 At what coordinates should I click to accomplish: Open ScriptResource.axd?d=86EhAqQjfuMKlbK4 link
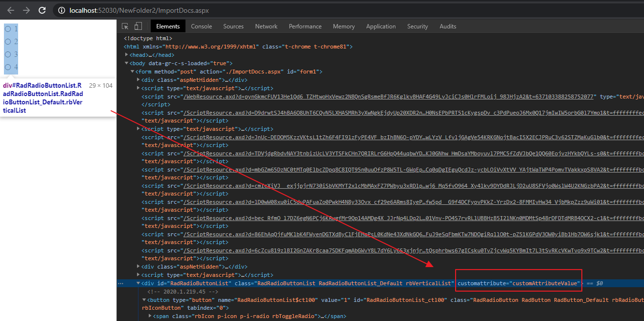coord(413,234)
